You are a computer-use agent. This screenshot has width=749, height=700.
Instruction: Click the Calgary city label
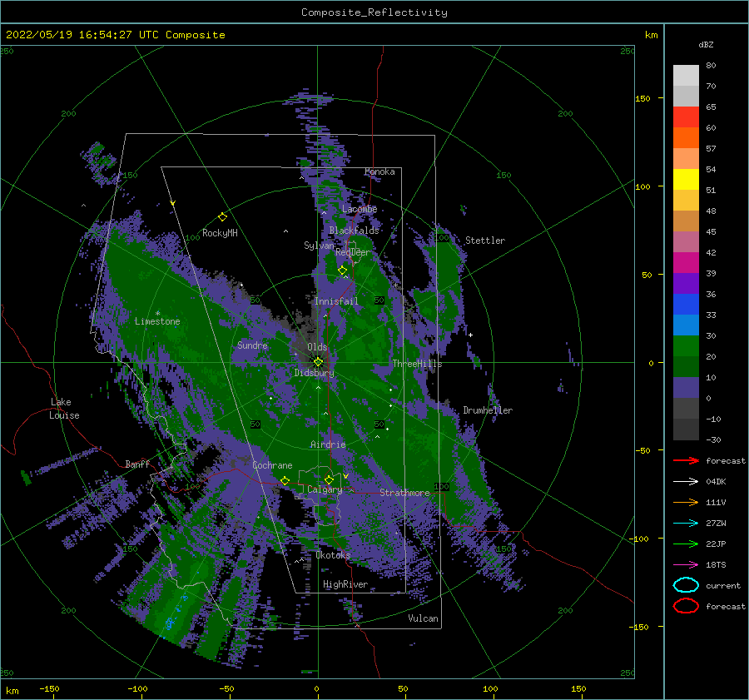[325, 489]
